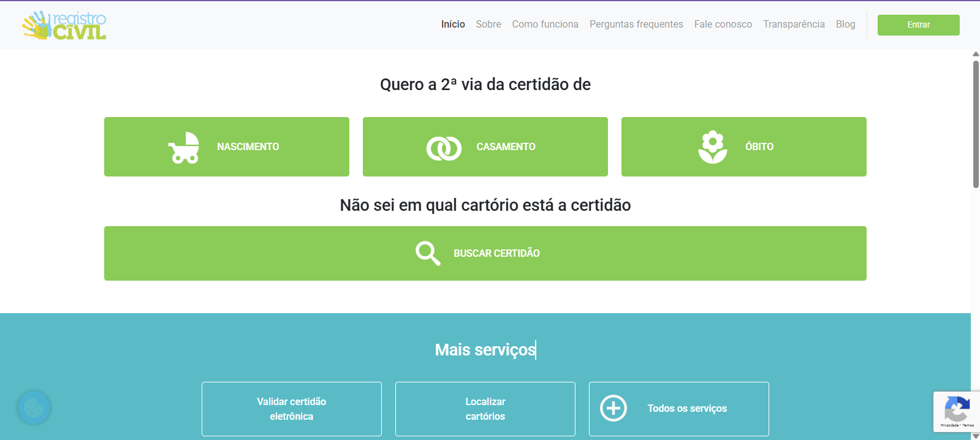Click the scrollbar up arrow
980x440 pixels.
(x=976, y=54)
